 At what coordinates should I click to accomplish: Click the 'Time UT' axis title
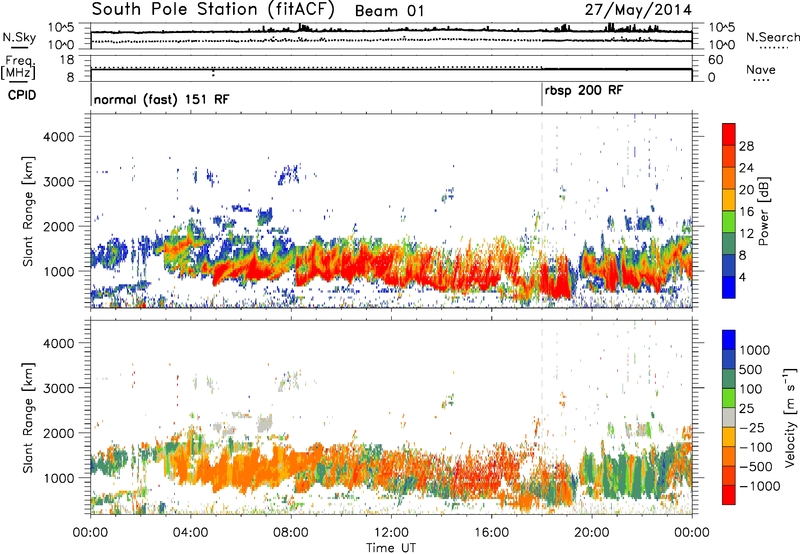pyautogui.click(x=391, y=547)
